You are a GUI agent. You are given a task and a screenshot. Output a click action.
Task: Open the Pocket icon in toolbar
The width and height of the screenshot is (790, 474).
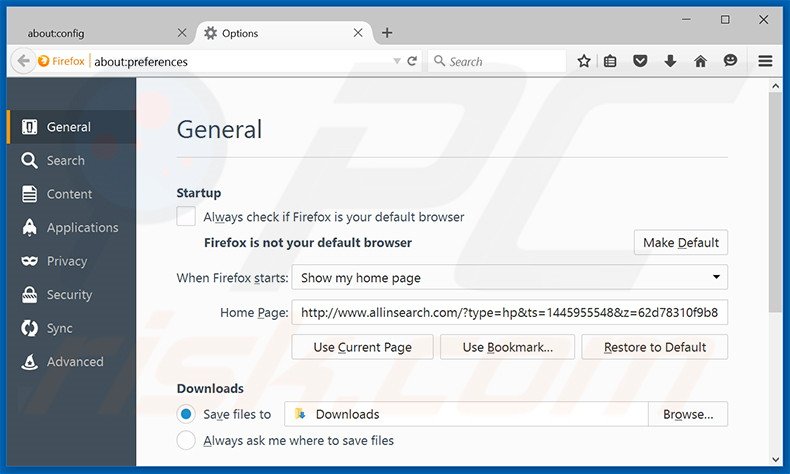(640, 61)
